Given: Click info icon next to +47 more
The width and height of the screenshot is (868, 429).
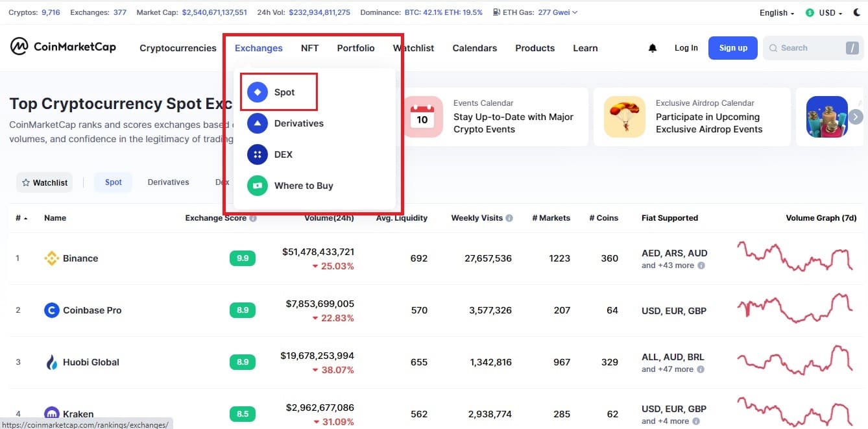Looking at the screenshot, I should point(701,369).
